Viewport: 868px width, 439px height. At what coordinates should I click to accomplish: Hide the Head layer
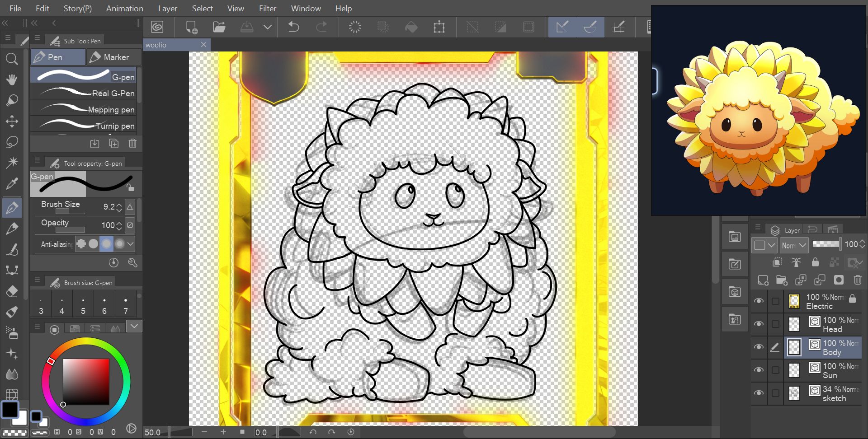(759, 324)
